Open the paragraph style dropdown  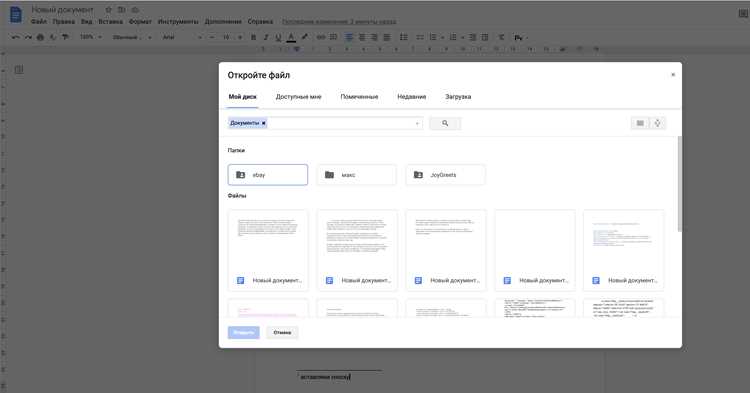coord(132,37)
